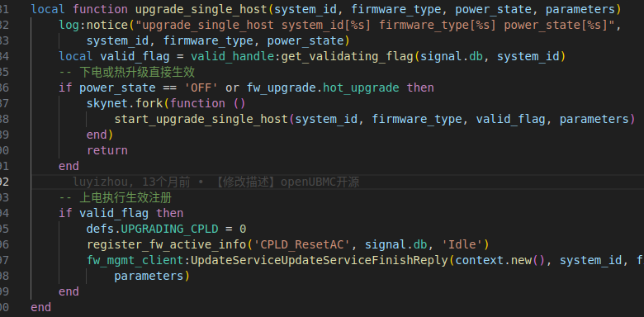
Task: Click the return keyword
Action: pos(107,151)
